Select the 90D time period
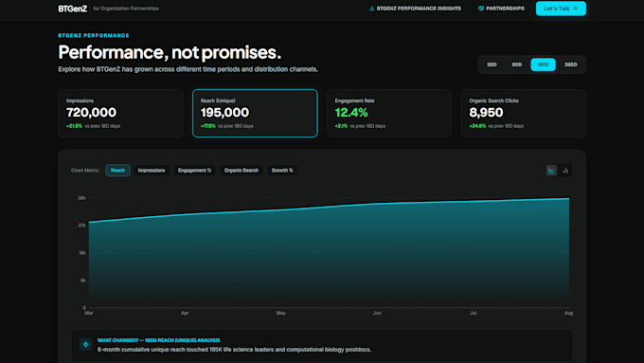Screen dimensions: 644x363 point(517,64)
